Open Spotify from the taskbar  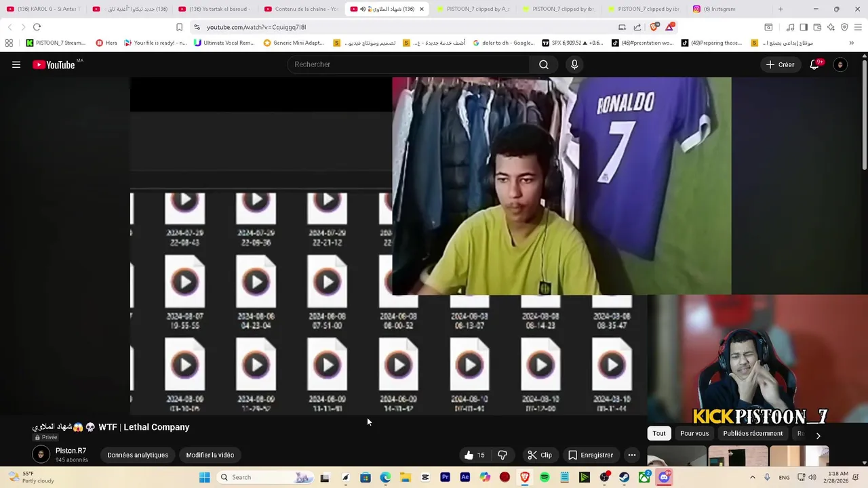pos(545,477)
